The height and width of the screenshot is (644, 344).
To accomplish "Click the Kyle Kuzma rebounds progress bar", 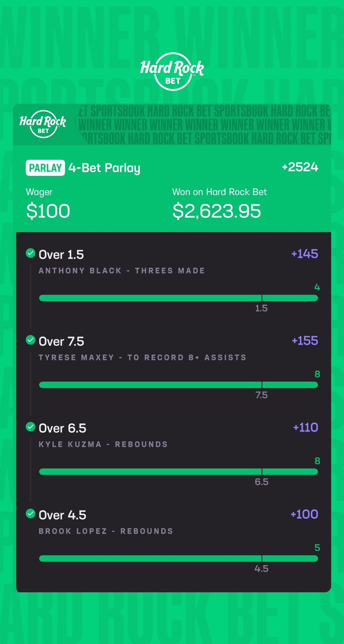I will [x=178, y=472].
